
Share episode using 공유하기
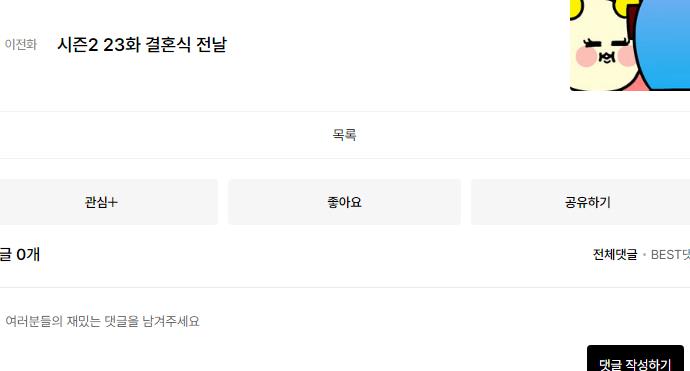pyautogui.click(x=580, y=202)
